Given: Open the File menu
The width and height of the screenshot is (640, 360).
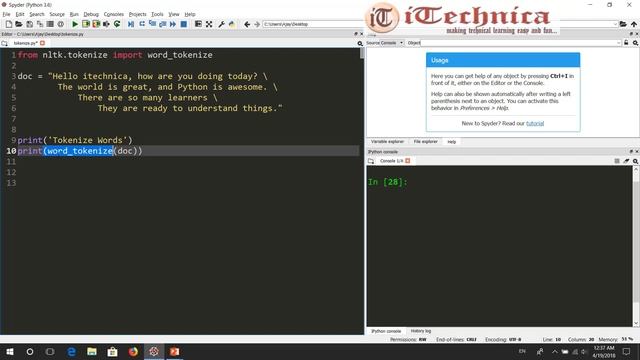Looking at the screenshot, I should [7, 14].
